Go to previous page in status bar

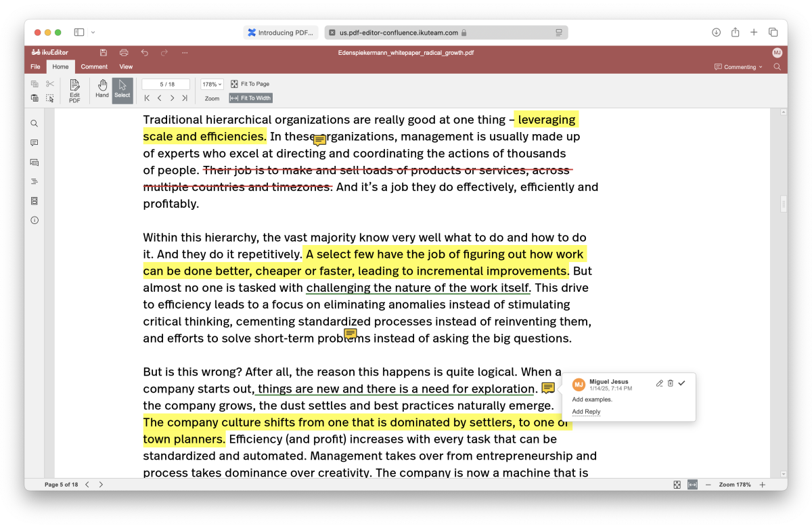[87, 485]
